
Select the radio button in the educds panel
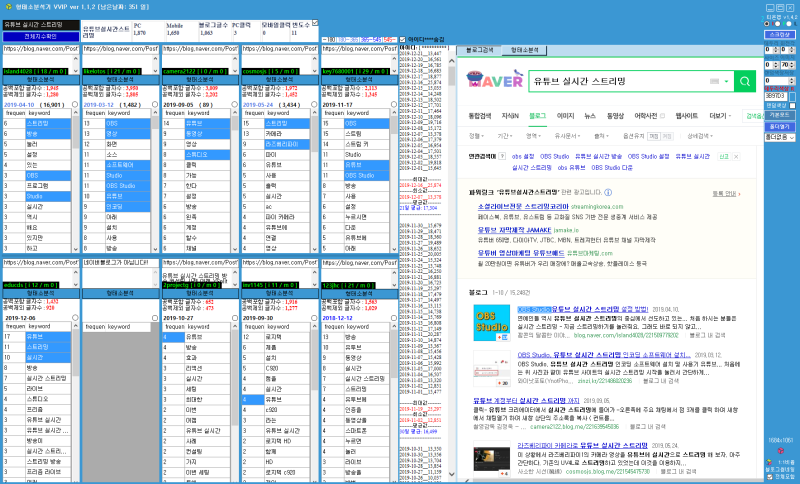click(76, 318)
